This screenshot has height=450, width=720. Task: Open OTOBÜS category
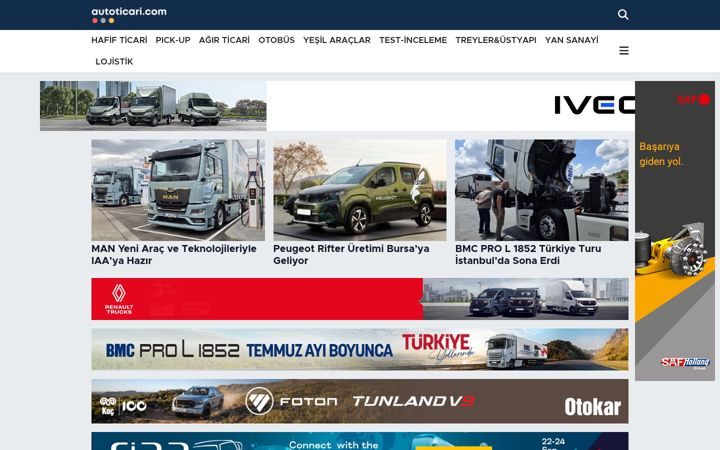(276, 40)
